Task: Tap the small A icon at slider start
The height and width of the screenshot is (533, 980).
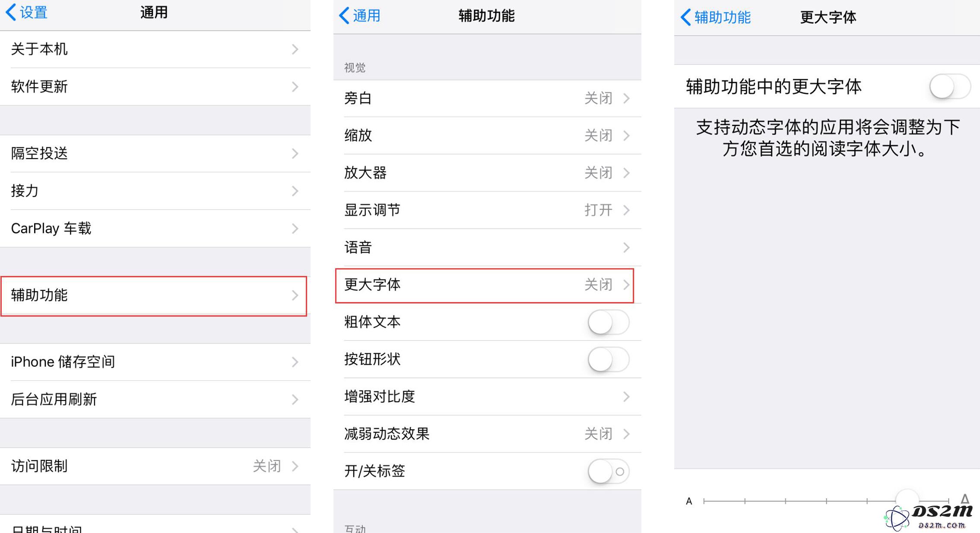Action: tap(689, 501)
